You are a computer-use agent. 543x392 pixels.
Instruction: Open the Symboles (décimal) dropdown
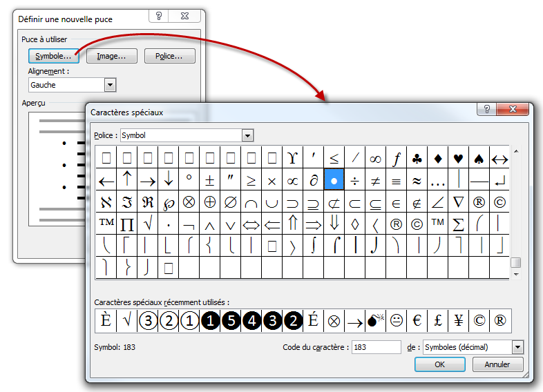(517, 347)
